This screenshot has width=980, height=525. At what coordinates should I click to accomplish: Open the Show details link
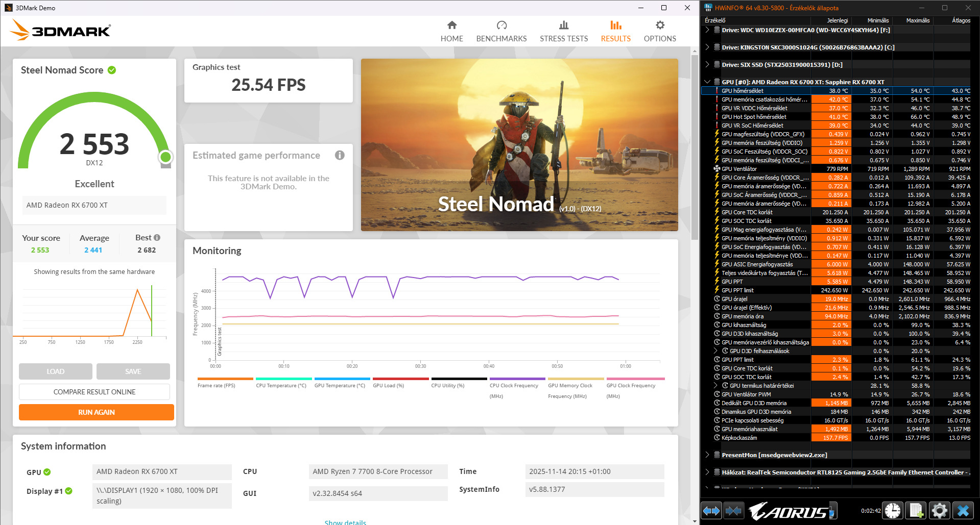coord(345,522)
